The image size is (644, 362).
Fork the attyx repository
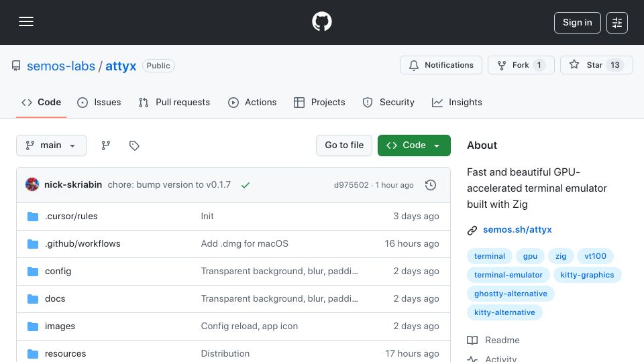[x=521, y=65]
